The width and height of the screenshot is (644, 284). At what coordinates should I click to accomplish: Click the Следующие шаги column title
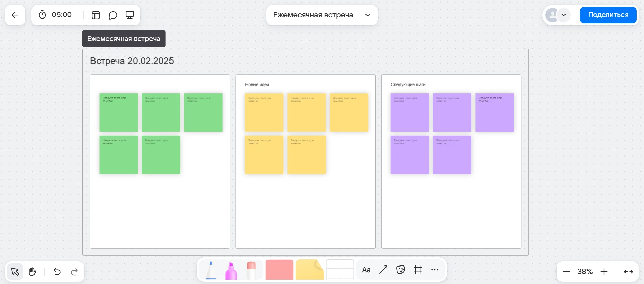coord(408,85)
